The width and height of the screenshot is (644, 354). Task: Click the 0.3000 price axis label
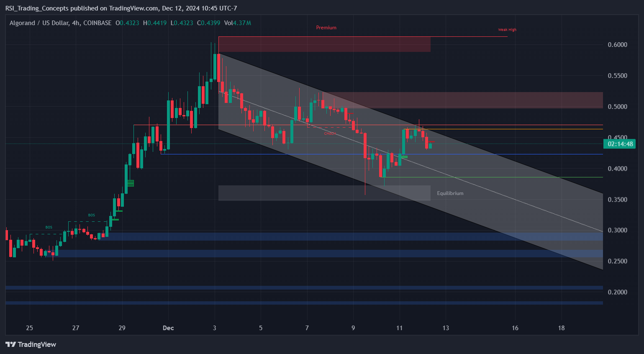pos(618,230)
